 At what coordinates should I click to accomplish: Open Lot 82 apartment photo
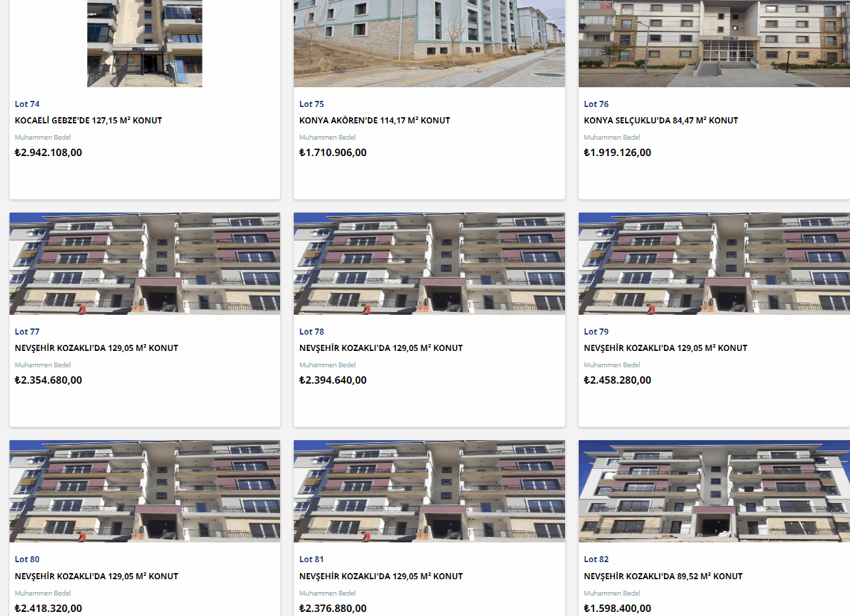click(x=714, y=491)
